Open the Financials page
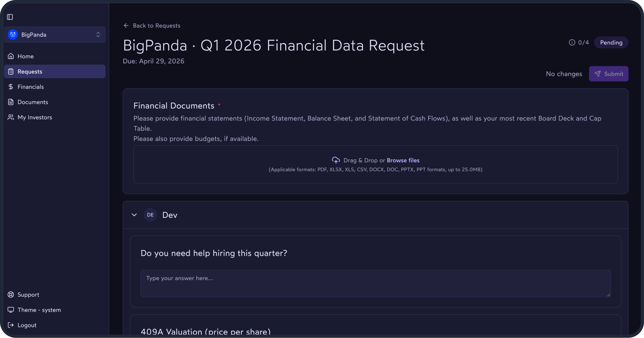Viewport: 644px width, 338px height. point(55,87)
